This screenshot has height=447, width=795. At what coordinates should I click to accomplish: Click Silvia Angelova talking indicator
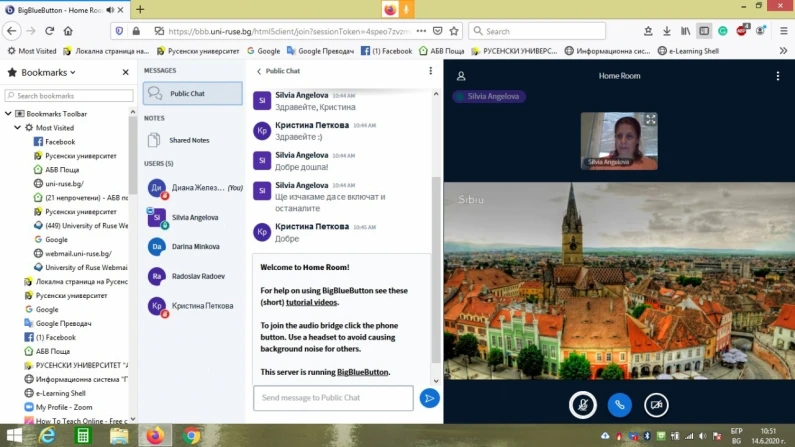pyautogui.click(x=489, y=96)
